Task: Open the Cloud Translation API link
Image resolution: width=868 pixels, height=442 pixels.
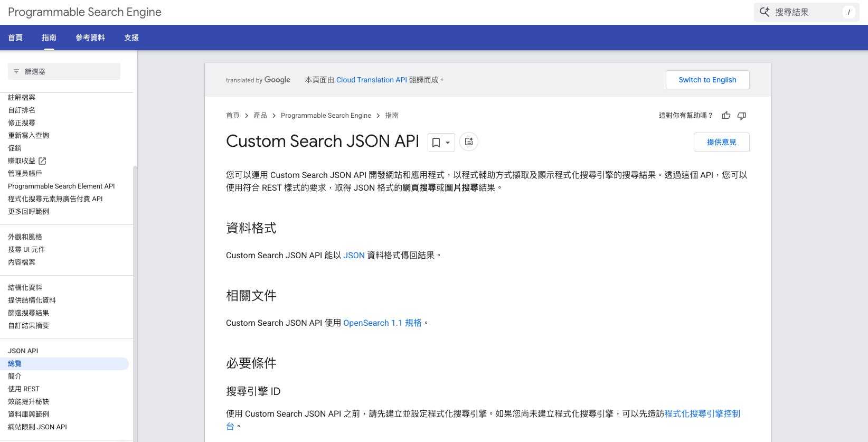Action: point(372,80)
